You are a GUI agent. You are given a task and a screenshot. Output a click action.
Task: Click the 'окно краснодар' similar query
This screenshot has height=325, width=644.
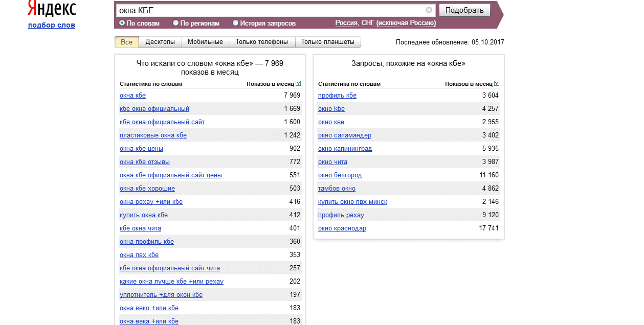(342, 228)
